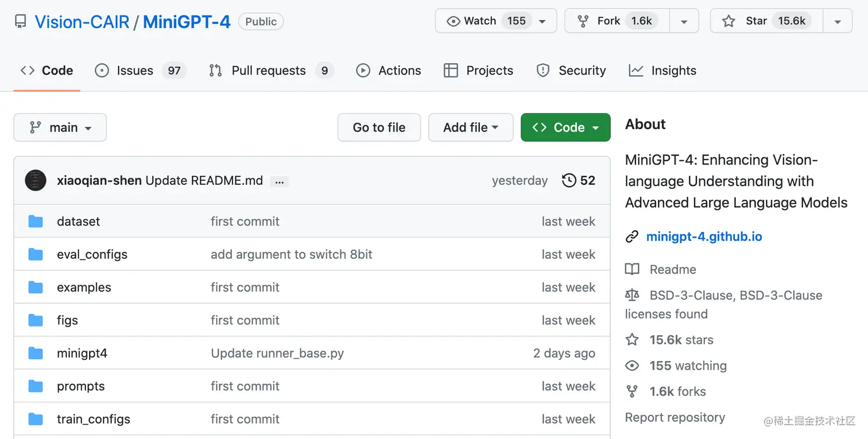Open the Add file dropdown
Image resolution: width=868 pixels, height=439 pixels.
coord(471,127)
